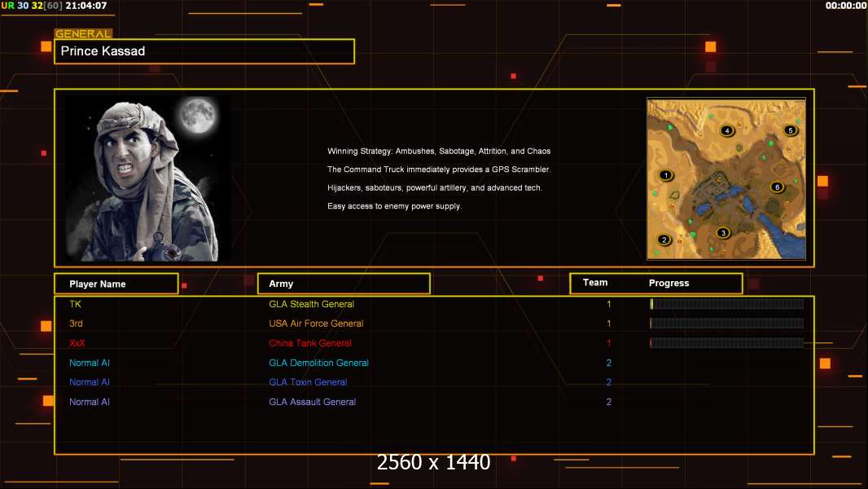
Task: Click the progress bar for player 3rd
Action: click(x=726, y=324)
